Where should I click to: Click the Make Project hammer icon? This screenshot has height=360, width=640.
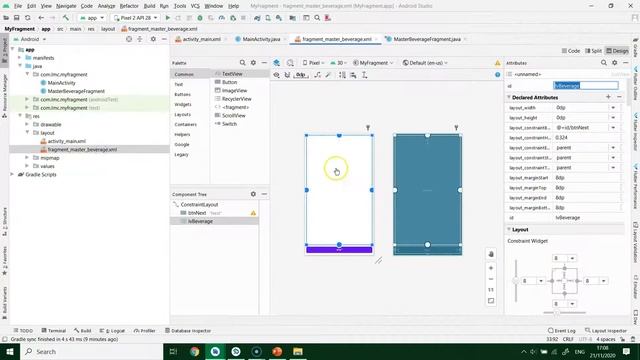point(65,18)
